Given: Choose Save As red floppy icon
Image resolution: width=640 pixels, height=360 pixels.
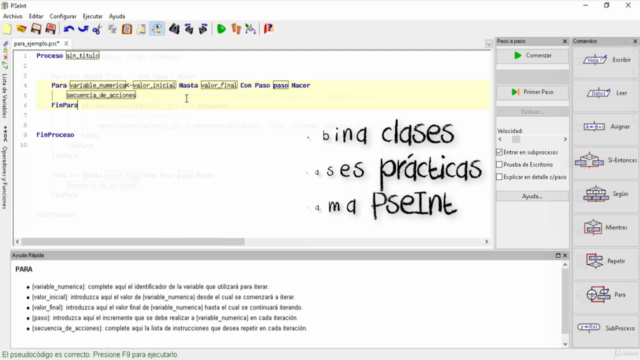Looking at the screenshot, I should click(x=51, y=29).
